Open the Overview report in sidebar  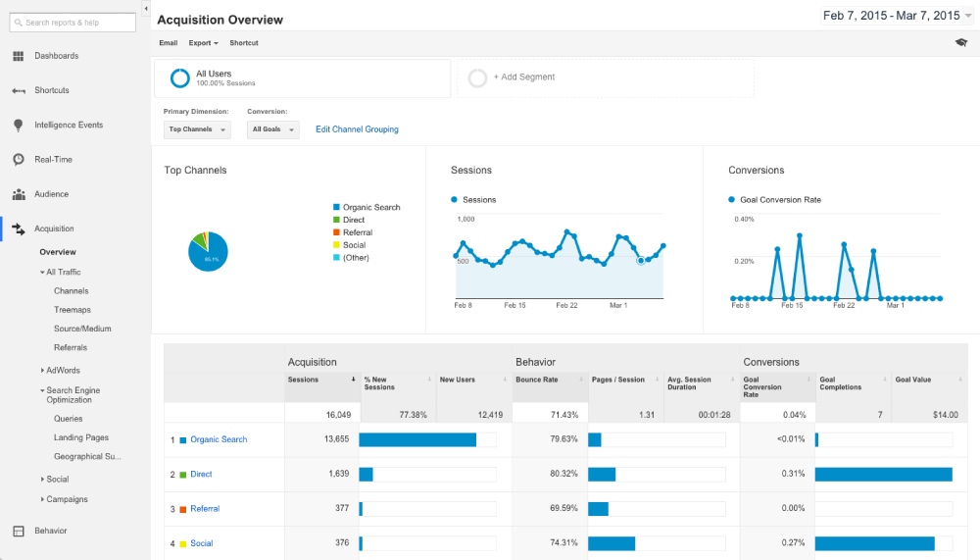pyautogui.click(x=58, y=252)
